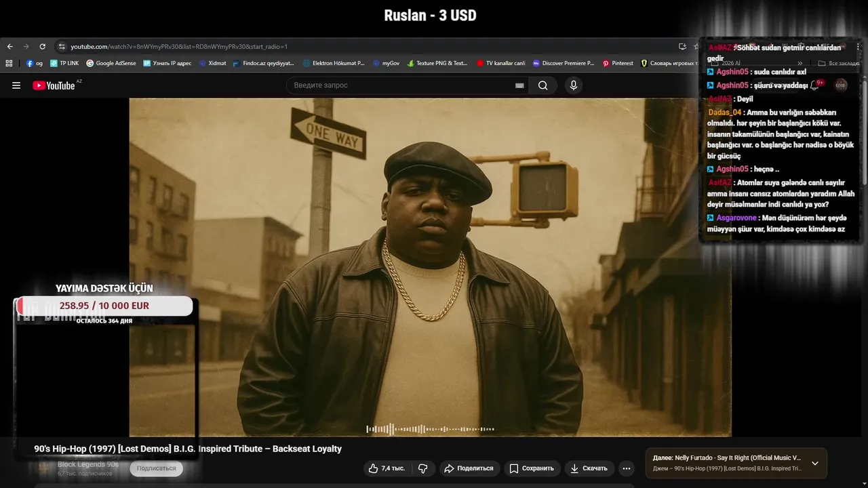Open the YouTube hamburger guide menu
This screenshot has height=488, width=868.
click(x=16, y=85)
